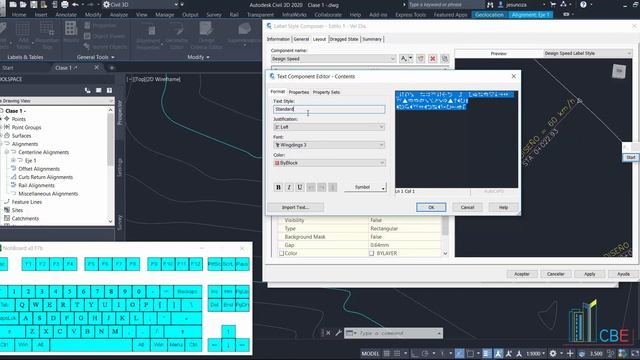Check the Color property checkbox in the grid
Viewport: 640px width, 360px height.
[282, 253]
